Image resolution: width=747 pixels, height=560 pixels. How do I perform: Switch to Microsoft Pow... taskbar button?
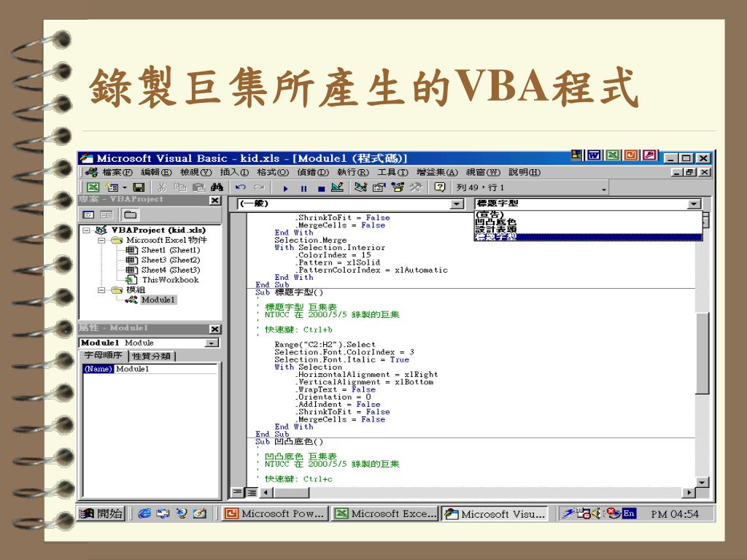click(275, 514)
